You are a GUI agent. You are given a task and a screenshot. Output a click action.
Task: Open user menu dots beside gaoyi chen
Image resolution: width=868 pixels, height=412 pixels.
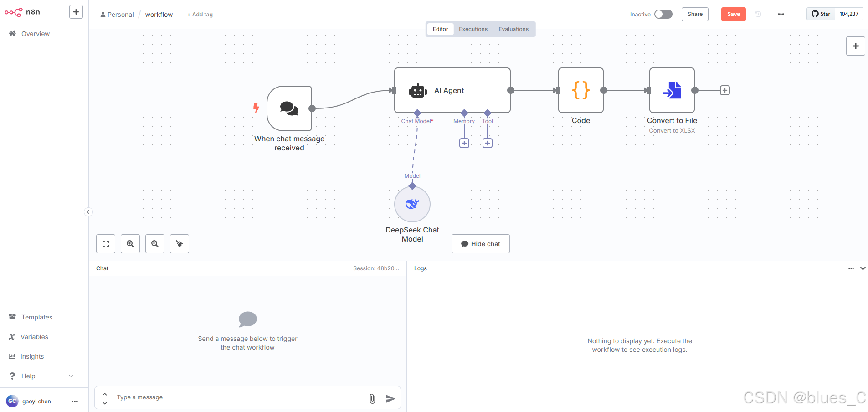pyautogui.click(x=75, y=402)
